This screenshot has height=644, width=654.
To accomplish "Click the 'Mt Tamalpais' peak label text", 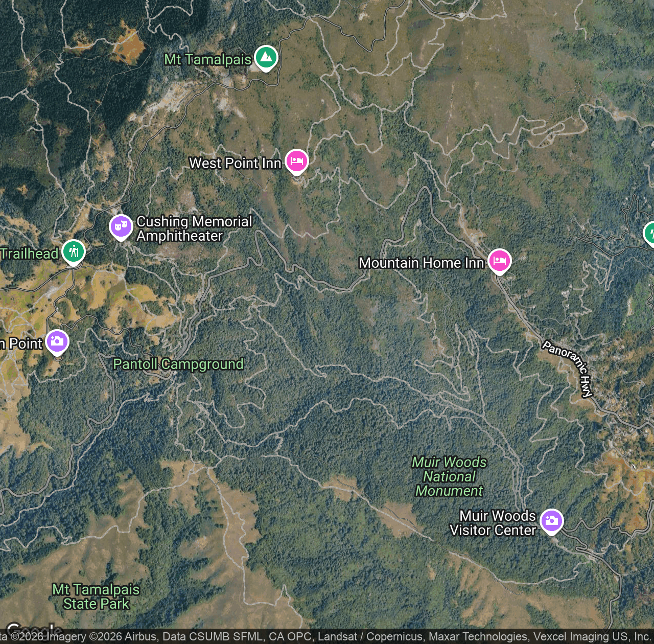I will [x=207, y=60].
